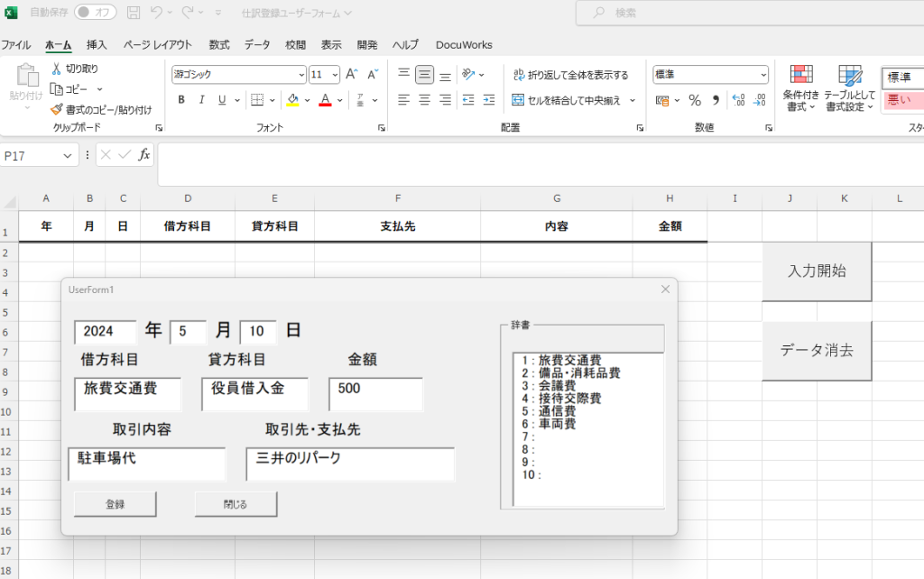Click the データ消去 button on sheet
The image size is (924, 579).
point(817,351)
